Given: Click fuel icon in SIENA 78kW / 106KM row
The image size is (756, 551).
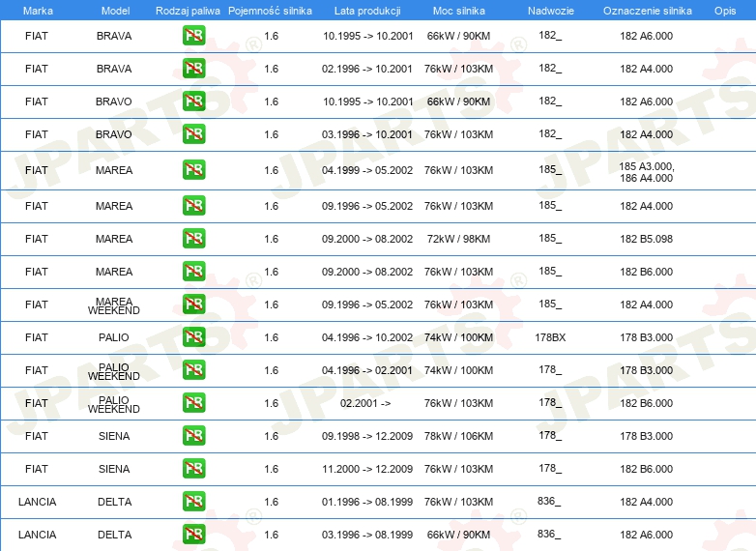Looking at the screenshot, I should [193, 436].
